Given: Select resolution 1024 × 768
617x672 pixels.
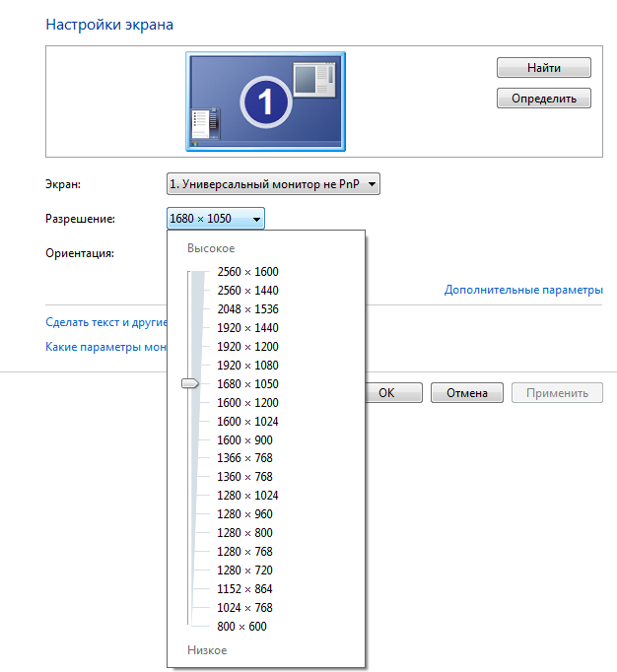Looking at the screenshot, I should (244, 608).
